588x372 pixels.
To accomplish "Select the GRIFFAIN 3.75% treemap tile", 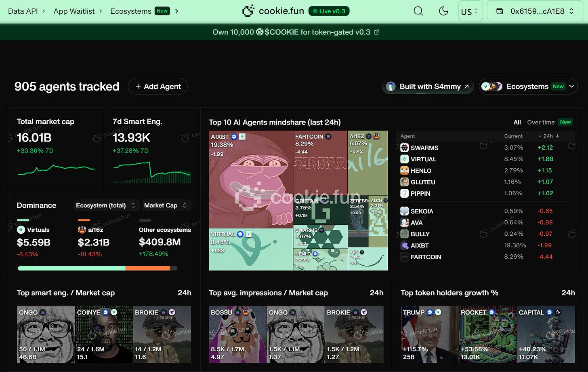I will point(320,210).
